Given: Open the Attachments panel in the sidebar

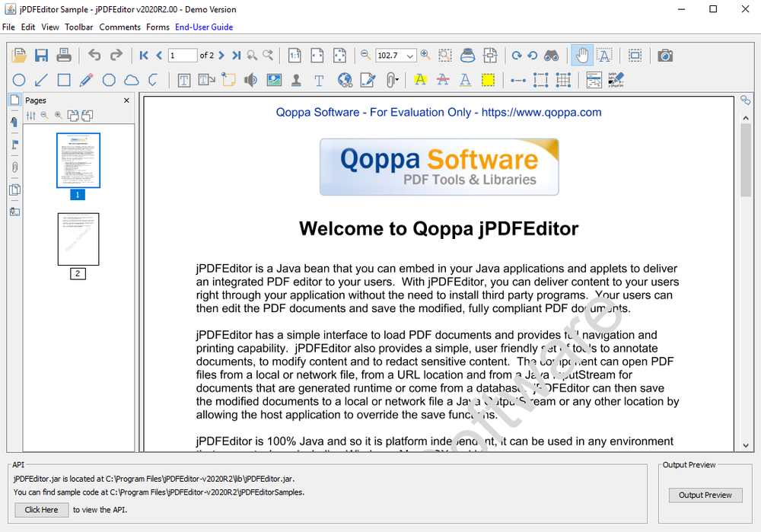Looking at the screenshot, I should point(14,167).
